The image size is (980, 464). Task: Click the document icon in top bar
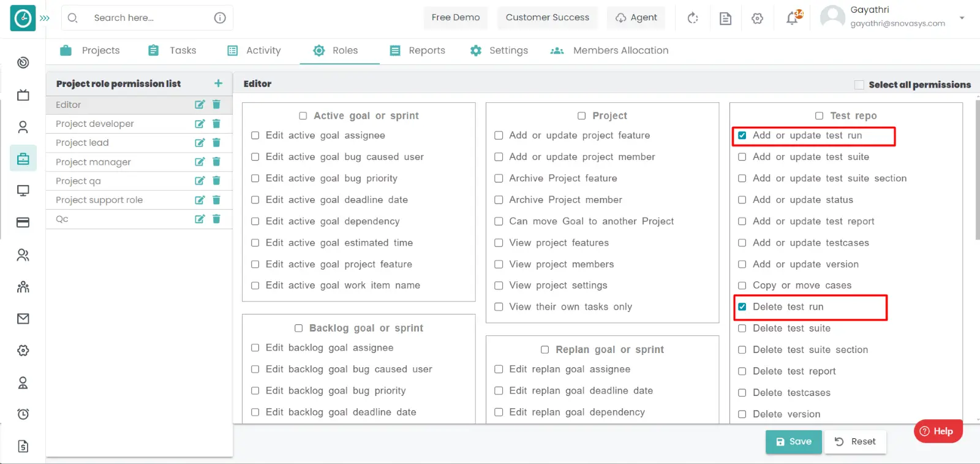pos(725,18)
